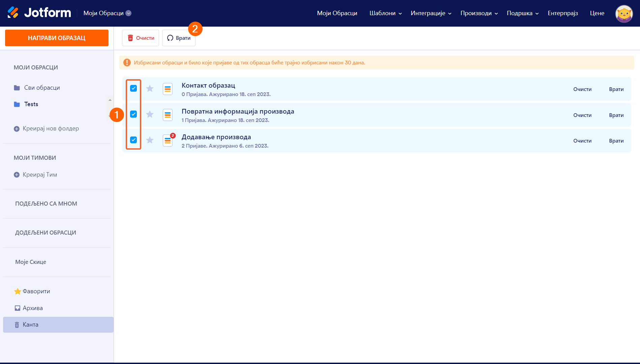This screenshot has width=640, height=364.
Task: Click the Jotform logo
Action: [39, 13]
